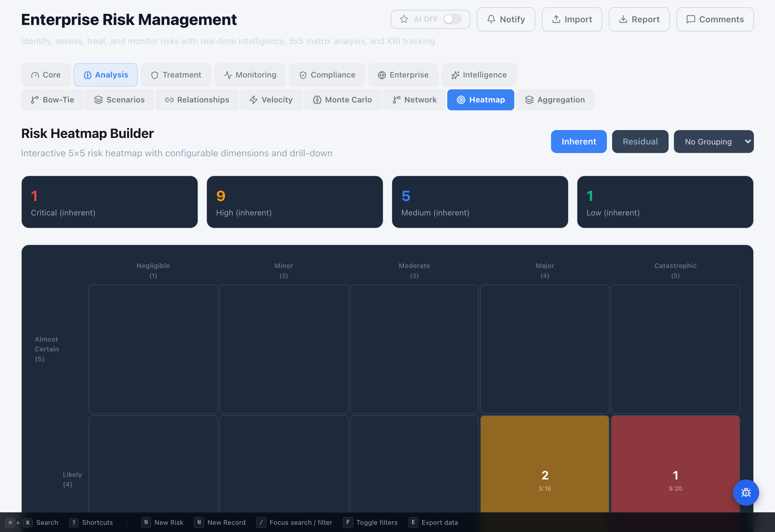Select the Bow-Tie analysis icon

pyautogui.click(x=35, y=100)
